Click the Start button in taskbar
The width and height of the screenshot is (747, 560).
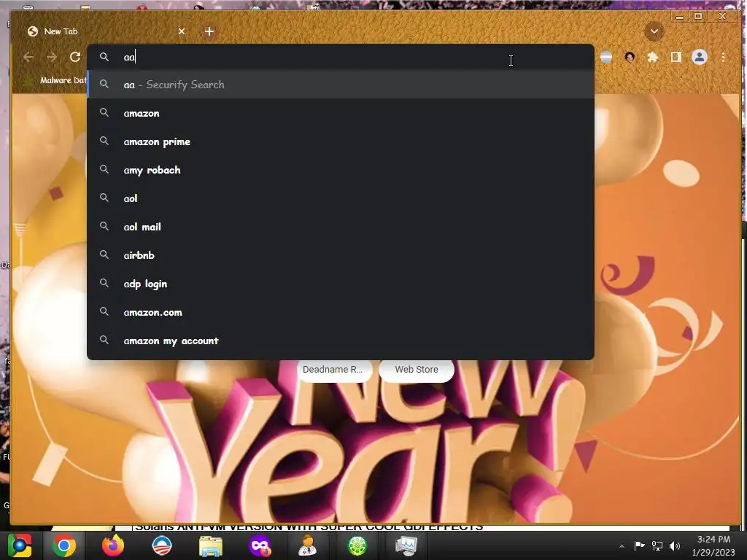click(19, 545)
